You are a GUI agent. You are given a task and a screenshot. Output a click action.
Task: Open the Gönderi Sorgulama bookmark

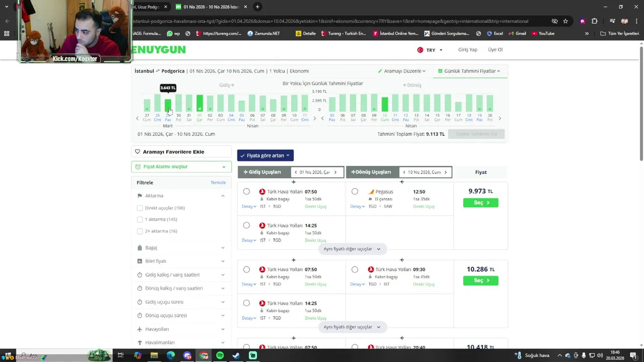446,34
